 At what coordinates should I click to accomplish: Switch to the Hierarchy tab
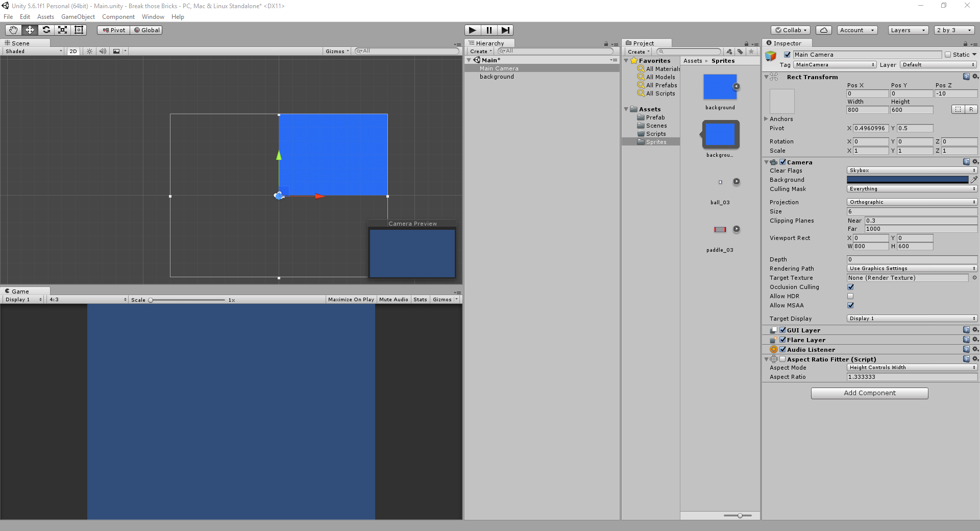point(489,43)
